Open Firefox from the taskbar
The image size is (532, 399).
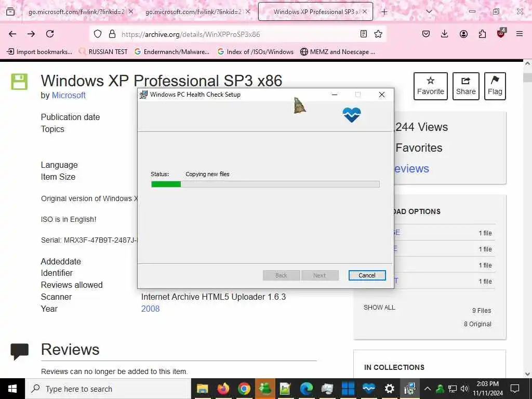(223, 389)
